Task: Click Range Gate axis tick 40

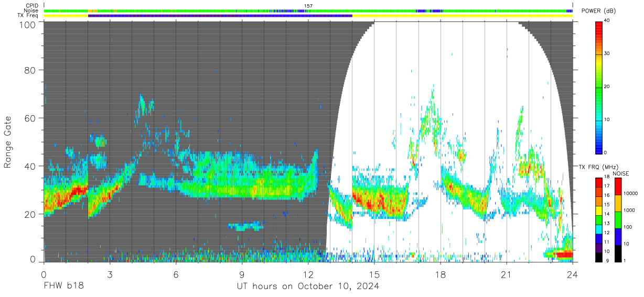Action: [x=29, y=166]
